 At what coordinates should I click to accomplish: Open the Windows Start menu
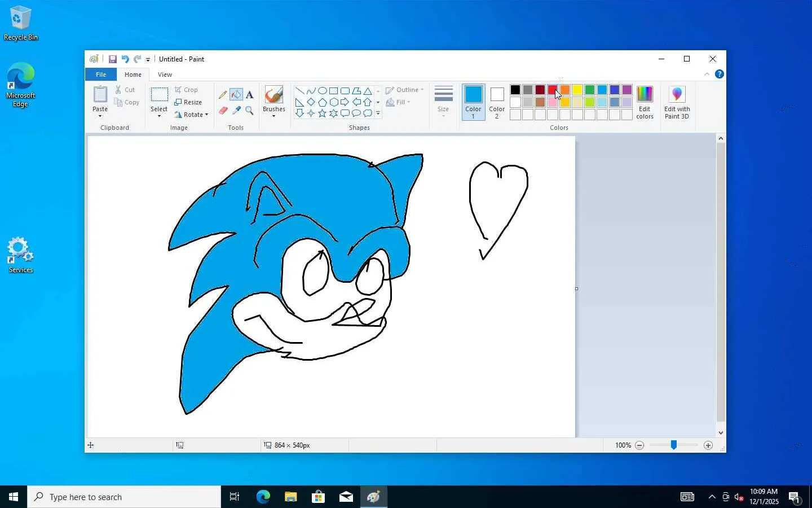(14, 497)
